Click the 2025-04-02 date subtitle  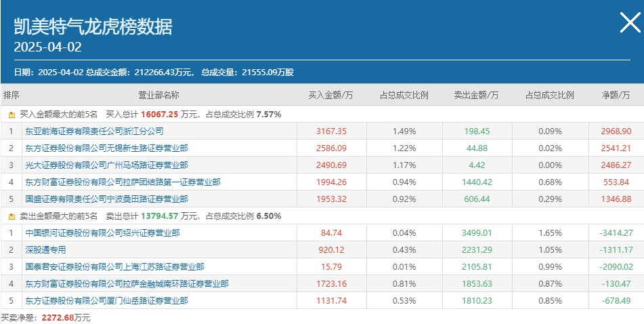pyautogui.click(x=47, y=47)
